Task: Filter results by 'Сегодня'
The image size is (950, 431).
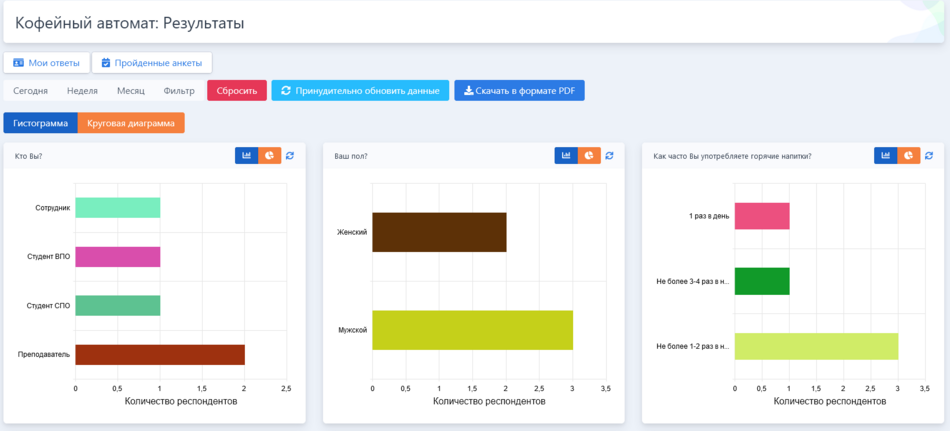Action: pos(30,91)
